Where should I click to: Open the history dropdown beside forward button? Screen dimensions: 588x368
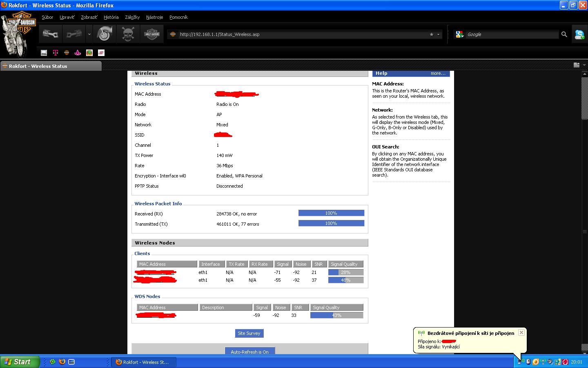click(89, 34)
